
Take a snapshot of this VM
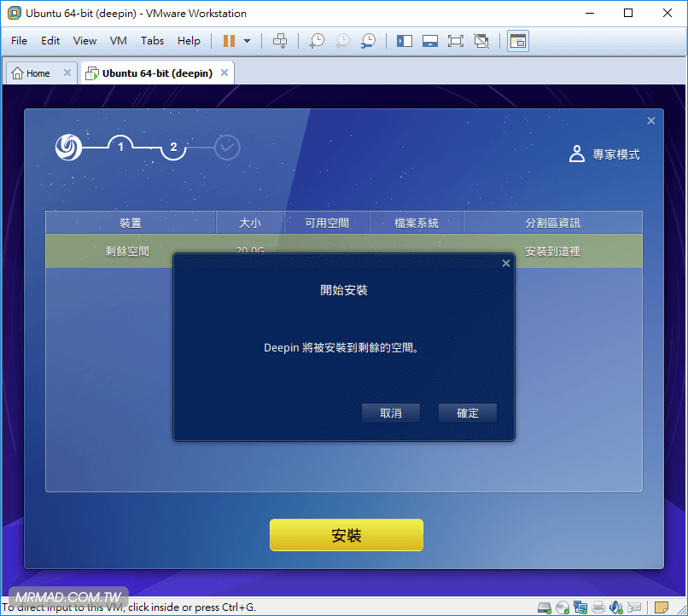click(x=317, y=41)
